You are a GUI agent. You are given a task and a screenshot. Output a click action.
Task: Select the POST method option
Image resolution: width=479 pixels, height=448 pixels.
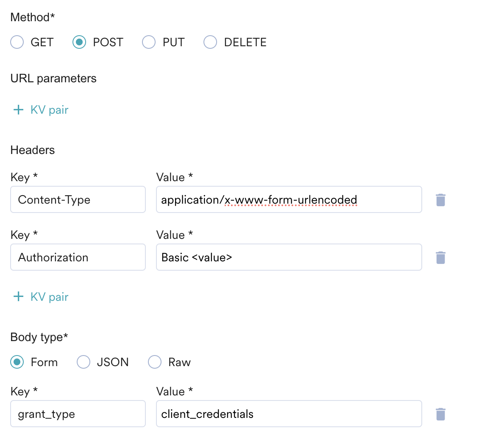click(x=79, y=42)
